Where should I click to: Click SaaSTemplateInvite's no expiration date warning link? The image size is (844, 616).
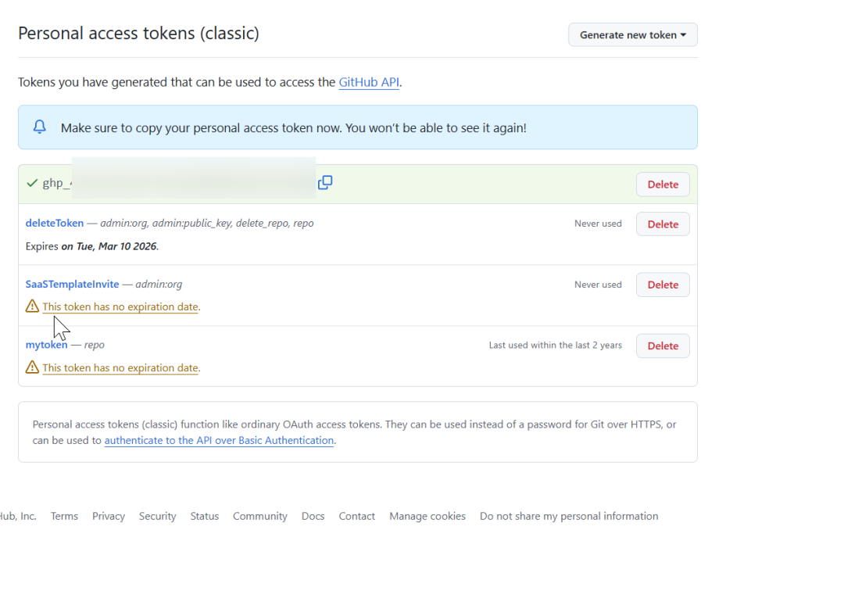[x=120, y=307]
